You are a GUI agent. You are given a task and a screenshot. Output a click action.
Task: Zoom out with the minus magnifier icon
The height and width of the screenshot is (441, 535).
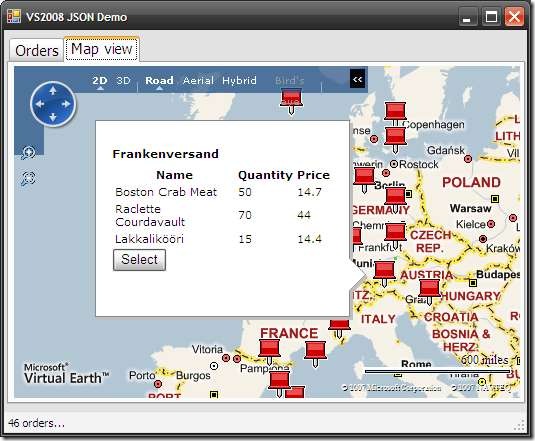coord(28,178)
